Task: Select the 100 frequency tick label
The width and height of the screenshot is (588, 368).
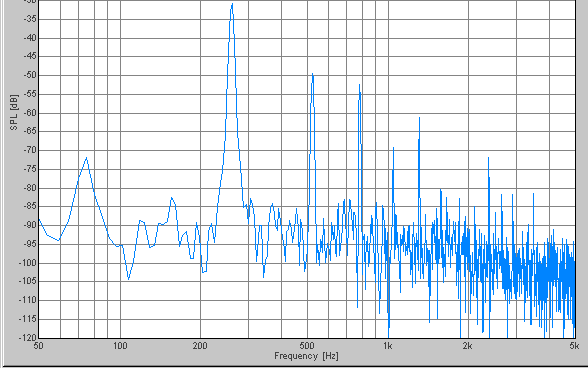Action: pyautogui.click(x=120, y=346)
